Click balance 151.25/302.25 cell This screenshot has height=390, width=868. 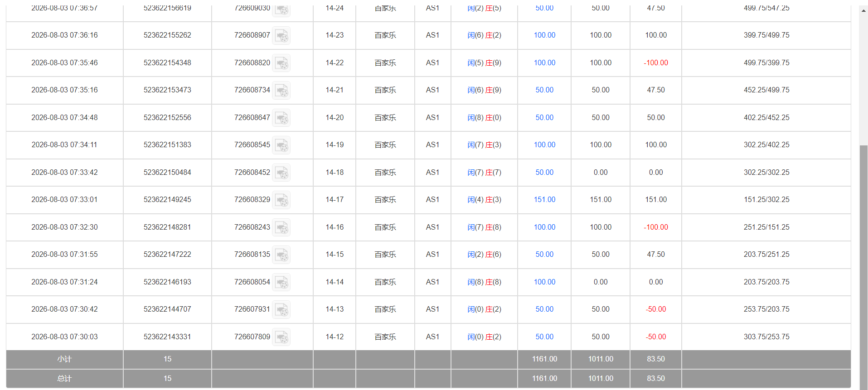(766, 200)
